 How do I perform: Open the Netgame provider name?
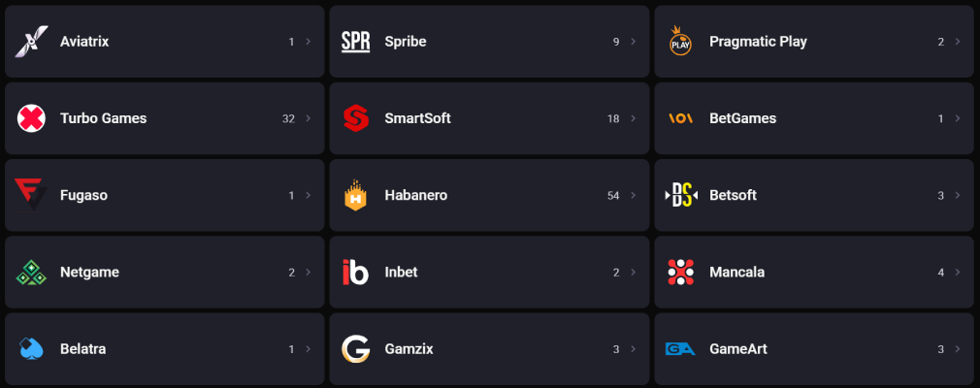[89, 273]
